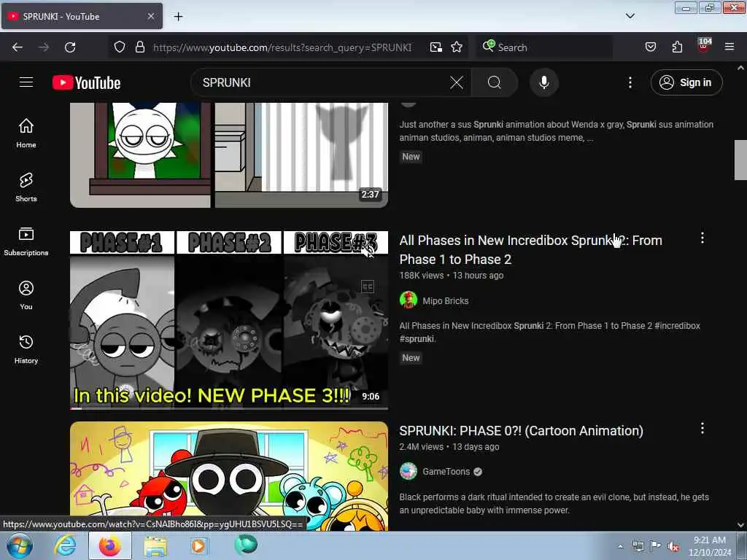Bookmark this page with the star
This screenshot has width=747, height=560.
click(x=457, y=47)
